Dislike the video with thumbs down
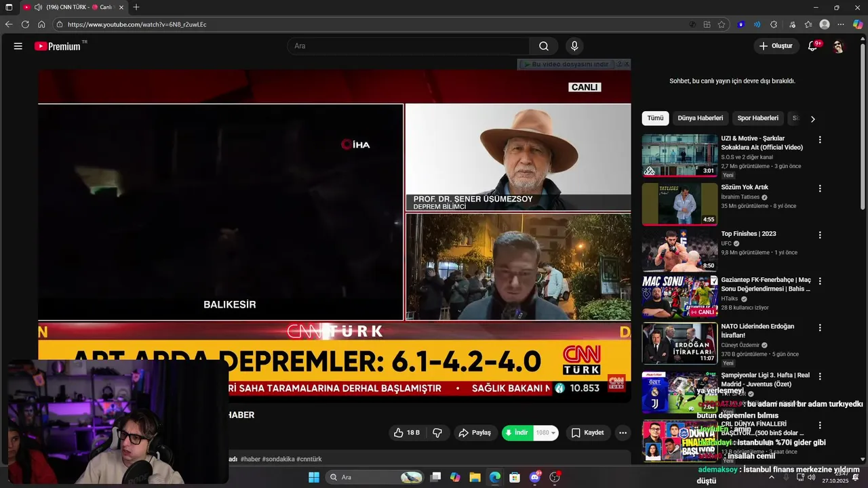Viewport: 868px width, 488px height. click(x=437, y=432)
